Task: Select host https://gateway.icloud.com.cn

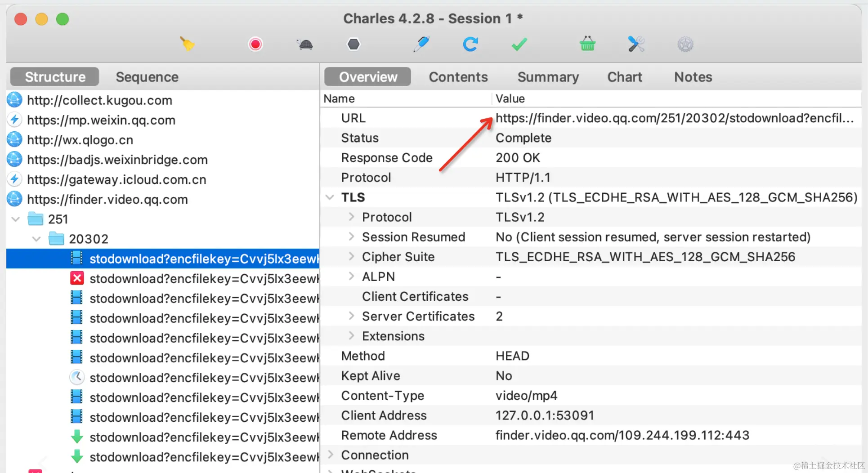Action: tap(116, 179)
